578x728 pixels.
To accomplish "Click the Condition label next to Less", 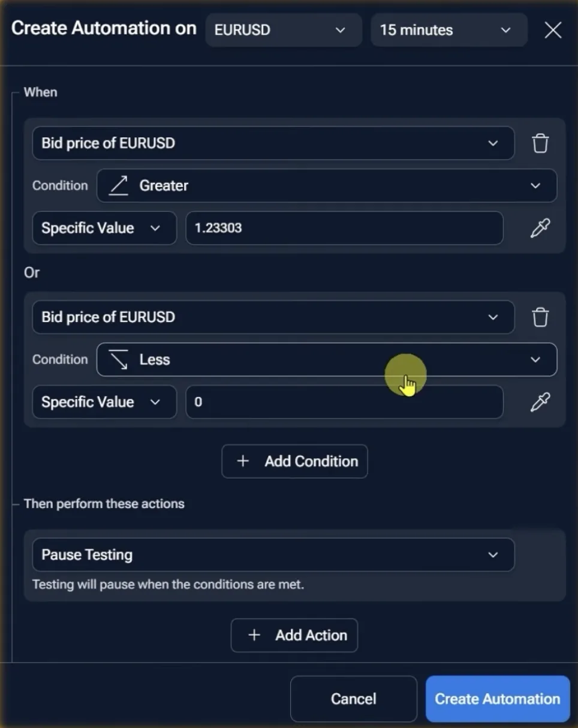I will click(60, 360).
